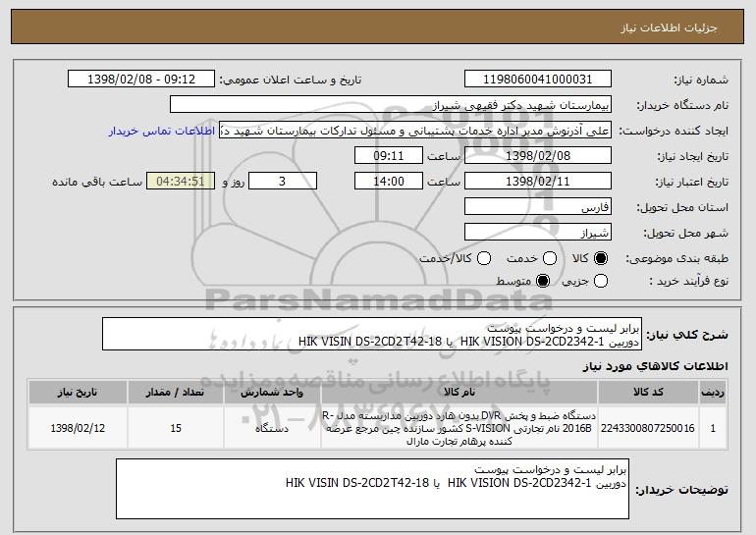Click the validity time field 14:00
The image size is (756, 535).
coord(389,182)
